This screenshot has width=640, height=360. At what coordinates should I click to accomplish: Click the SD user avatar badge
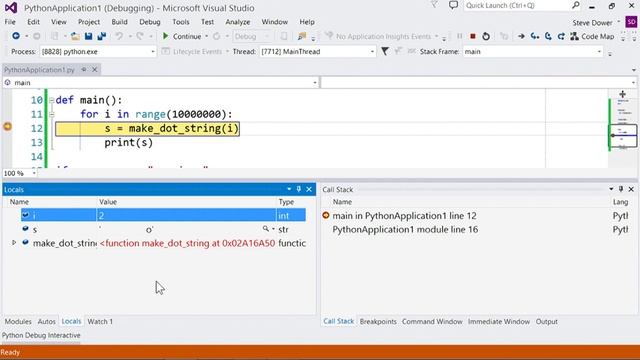click(631, 22)
